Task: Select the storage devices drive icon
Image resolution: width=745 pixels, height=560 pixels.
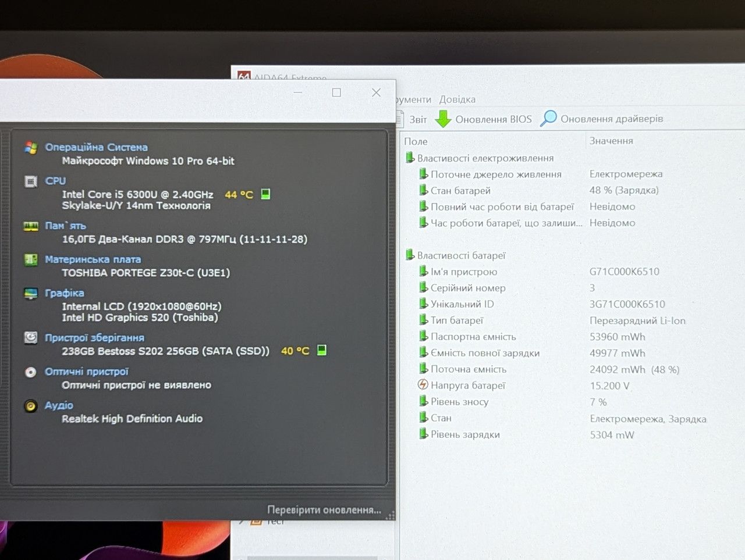Action: click(x=31, y=337)
